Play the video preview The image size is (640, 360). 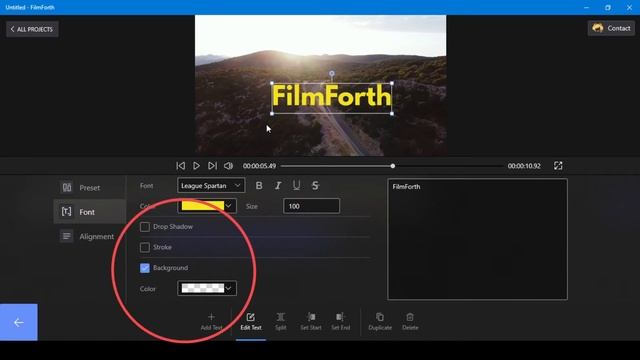point(196,166)
